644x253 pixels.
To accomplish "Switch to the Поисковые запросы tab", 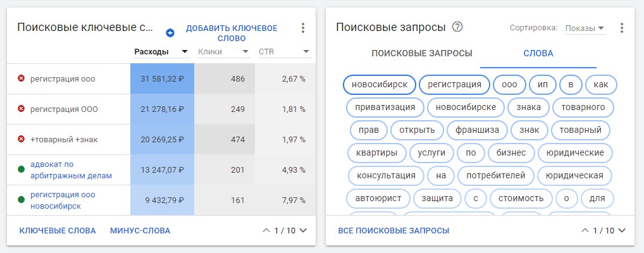I will [421, 53].
